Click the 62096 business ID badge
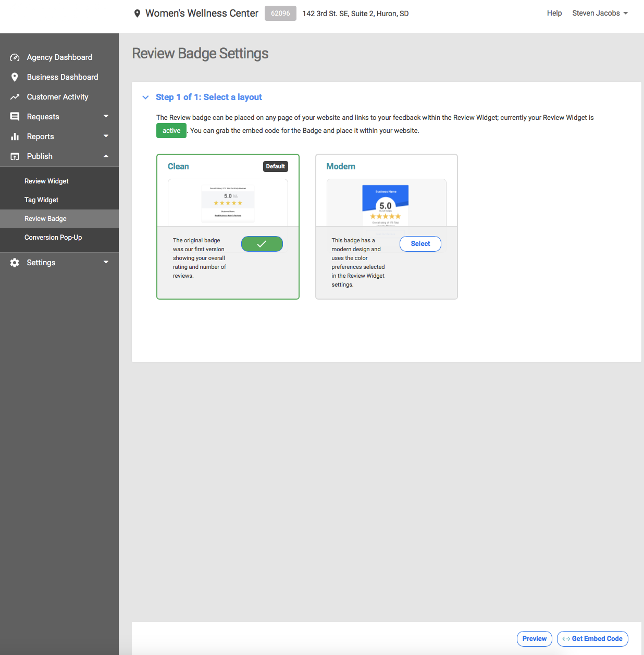This screenshot has height=655, width=644. coord(280,14)
